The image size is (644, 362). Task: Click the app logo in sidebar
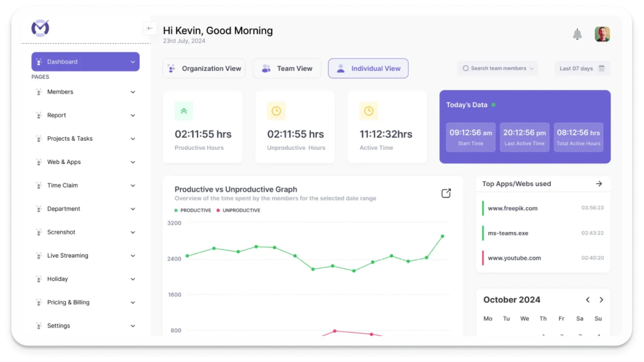pos(40,28)
